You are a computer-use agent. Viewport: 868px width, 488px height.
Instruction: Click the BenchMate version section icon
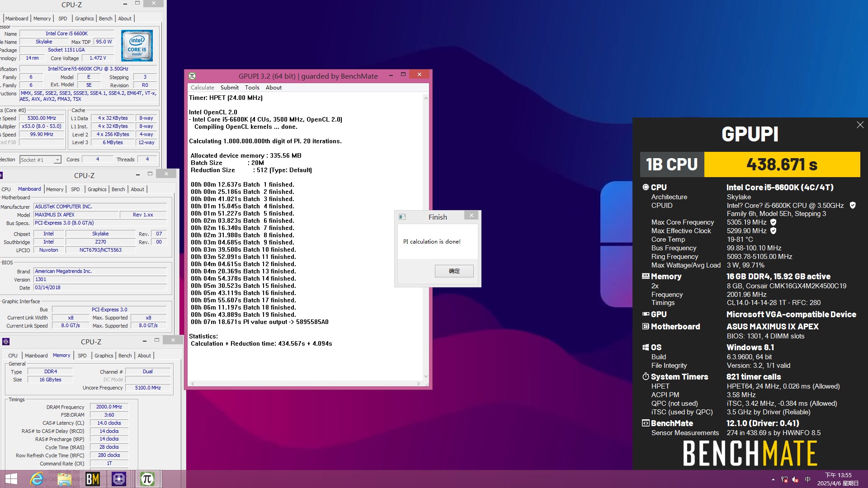(646, 423)
